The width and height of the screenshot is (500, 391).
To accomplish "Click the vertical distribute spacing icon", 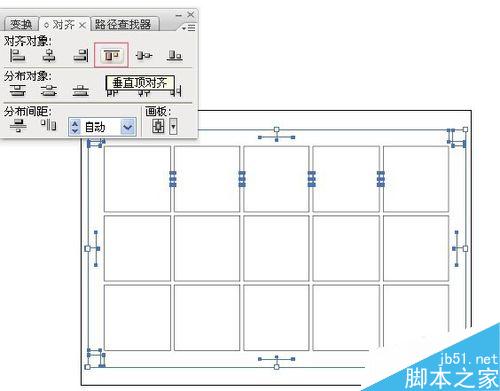I will pyautogui.click(x=18, y=126).
